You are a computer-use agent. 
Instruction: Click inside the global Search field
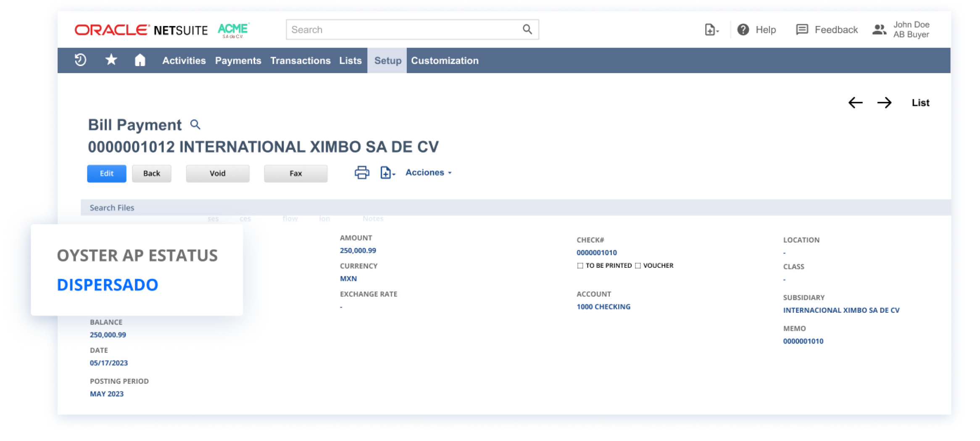403,29
